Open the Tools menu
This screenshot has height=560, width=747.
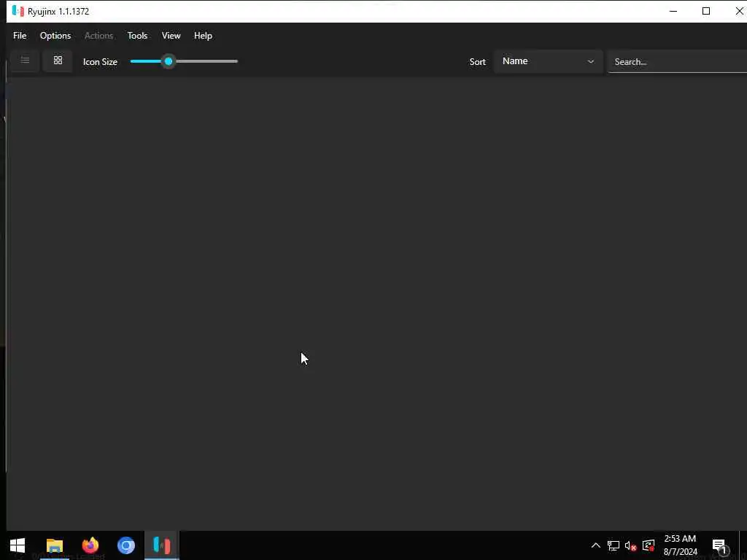[137, 36]
